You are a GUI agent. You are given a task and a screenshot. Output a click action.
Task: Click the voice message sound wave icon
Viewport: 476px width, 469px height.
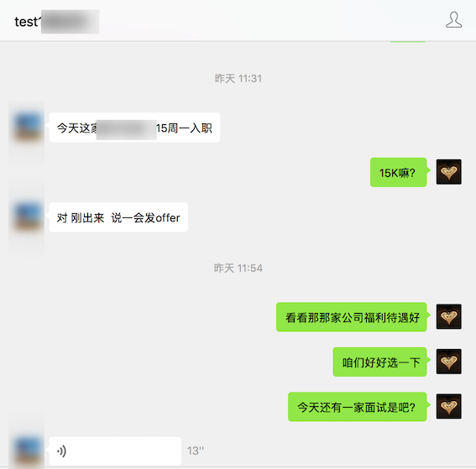pyautogui.click(x=61, y=451)
